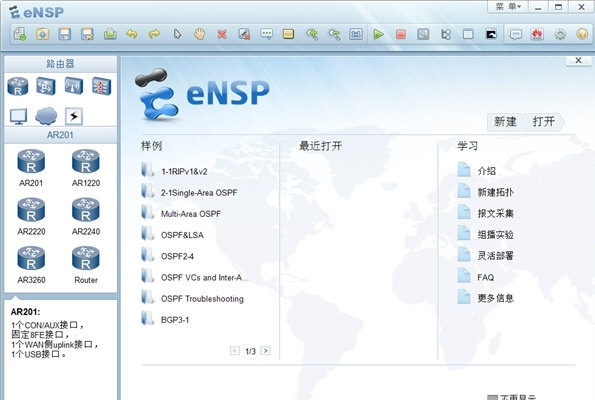Select the arrow pointer tool
This screenshot has height=400, width=595.
pos(177,34)
